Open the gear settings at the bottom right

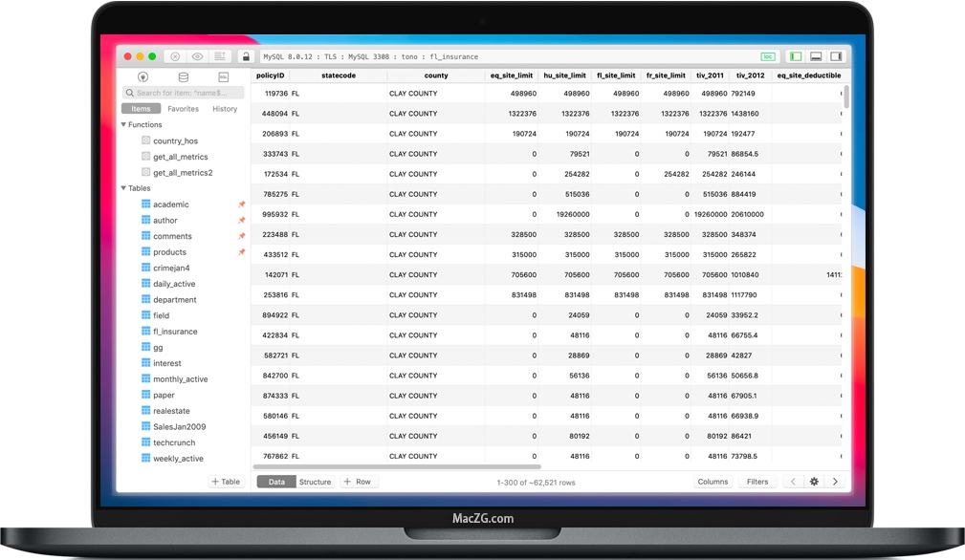tap(814, 482)
